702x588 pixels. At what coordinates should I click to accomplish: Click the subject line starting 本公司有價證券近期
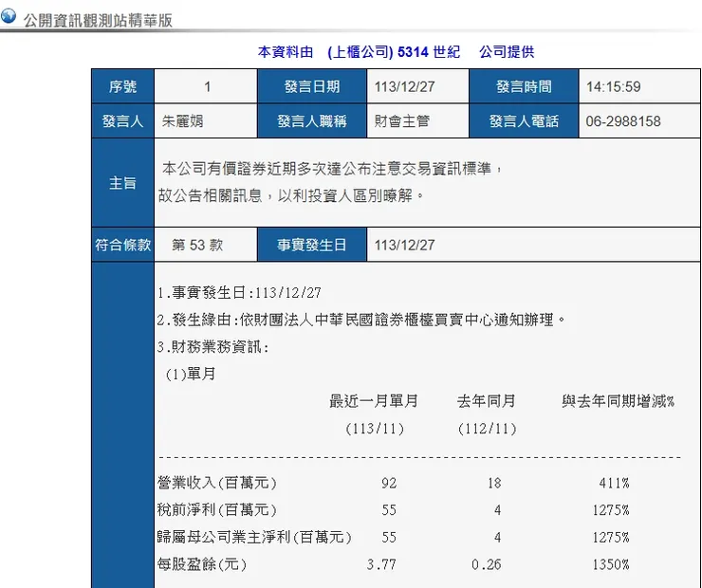(332, 168)
